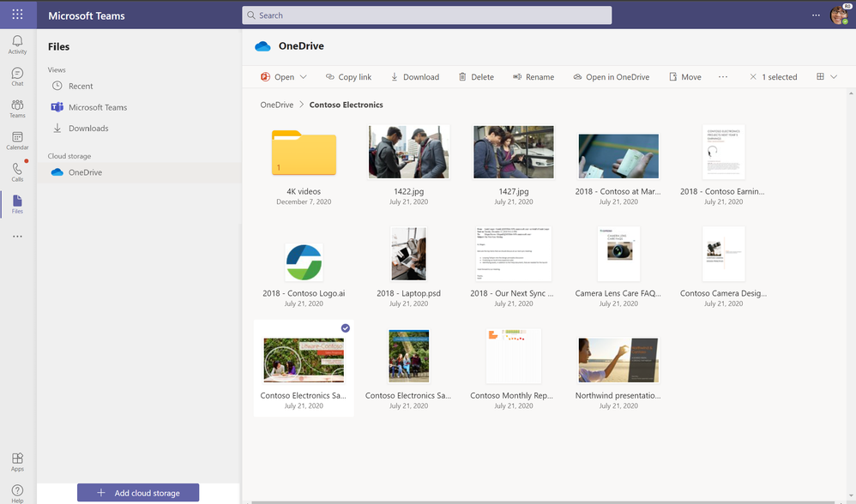Image resolution: width=856 pixels, height=504 pixels.
Task: Go to Activity in the left rail
Action: coord(17,45)
